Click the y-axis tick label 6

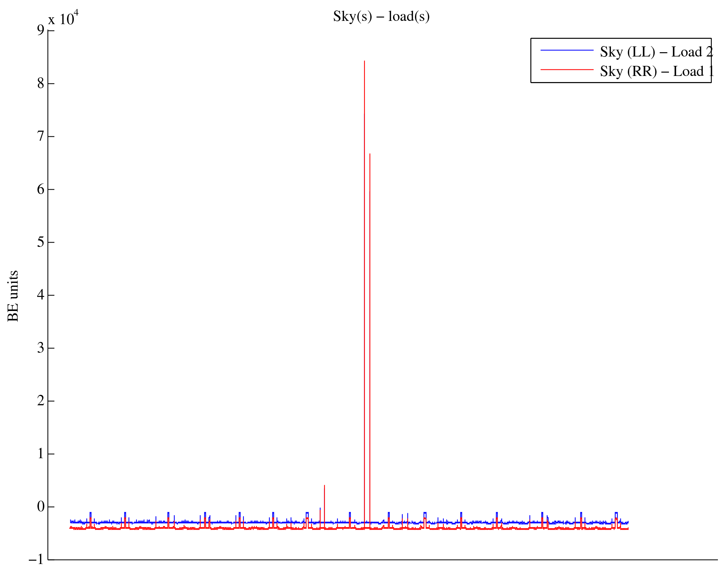tap(40, 189)
